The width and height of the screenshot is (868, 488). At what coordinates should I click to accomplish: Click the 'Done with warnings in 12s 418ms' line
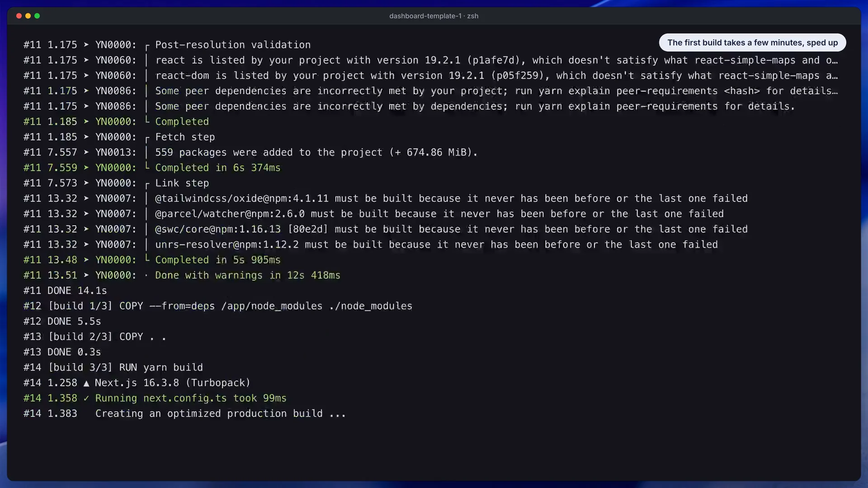(182, 275)
